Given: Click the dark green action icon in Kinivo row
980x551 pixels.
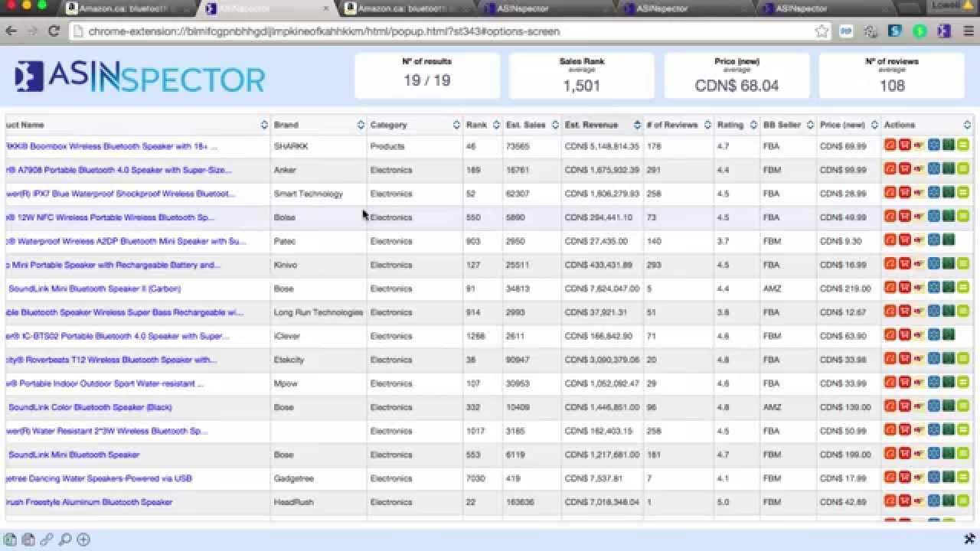Looking at the screenshot, I should pyautogui.click(x=949, y=264).
